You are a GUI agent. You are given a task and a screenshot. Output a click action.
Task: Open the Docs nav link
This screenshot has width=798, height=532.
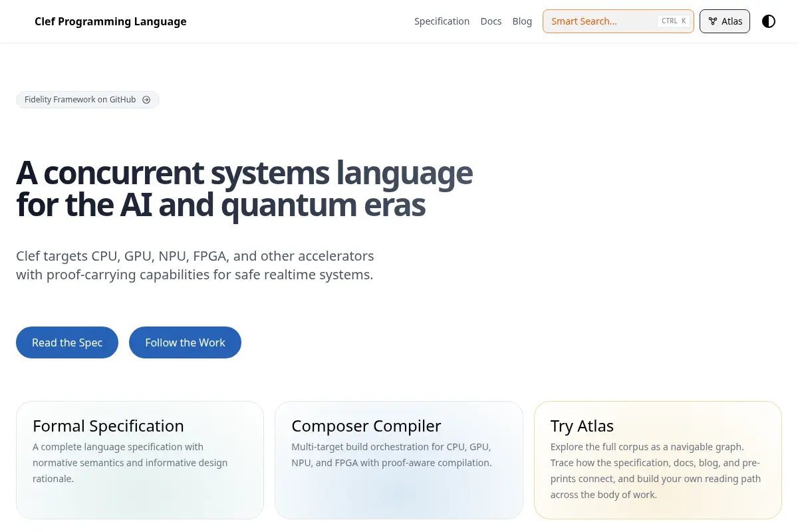click(491, 21)
